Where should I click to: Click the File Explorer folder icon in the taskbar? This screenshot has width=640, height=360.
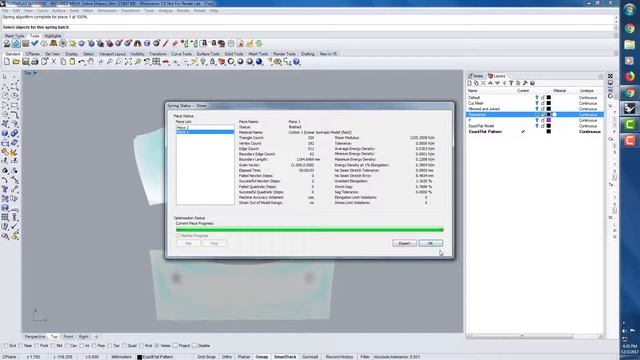[x=629, y=44]
